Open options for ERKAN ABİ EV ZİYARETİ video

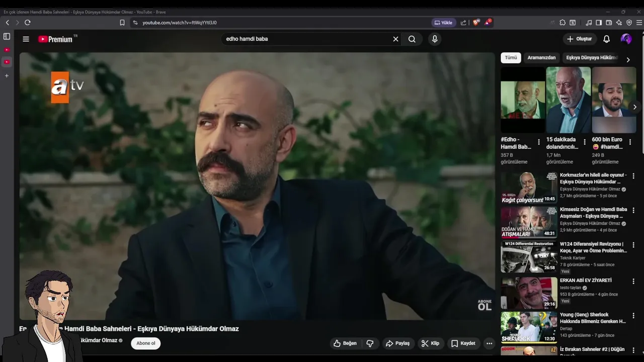tap(633, 282)
